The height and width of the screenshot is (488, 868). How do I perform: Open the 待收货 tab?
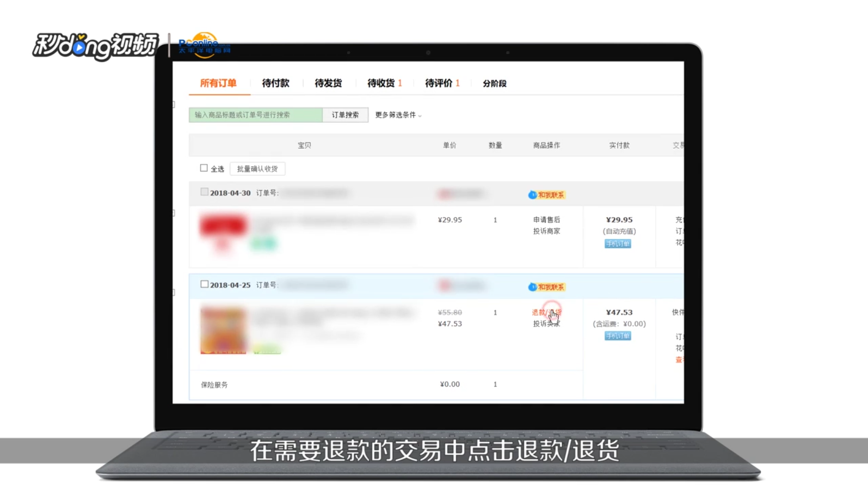click(384, 83)
